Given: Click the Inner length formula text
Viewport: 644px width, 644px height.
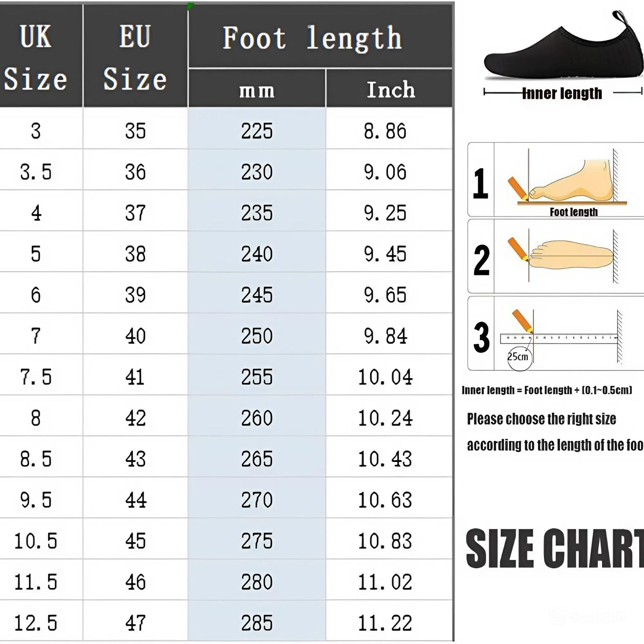Looking at the screenshot, I should (x=547, y=390).
